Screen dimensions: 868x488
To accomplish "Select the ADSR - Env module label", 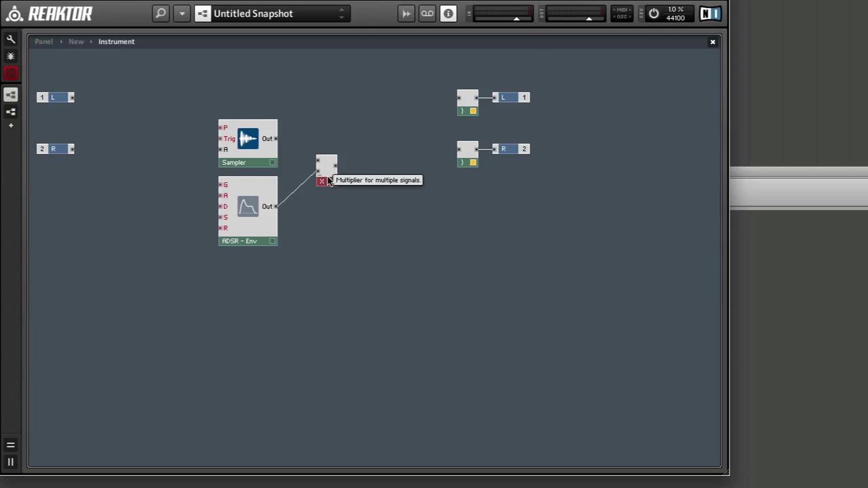I will click(239, 241).
